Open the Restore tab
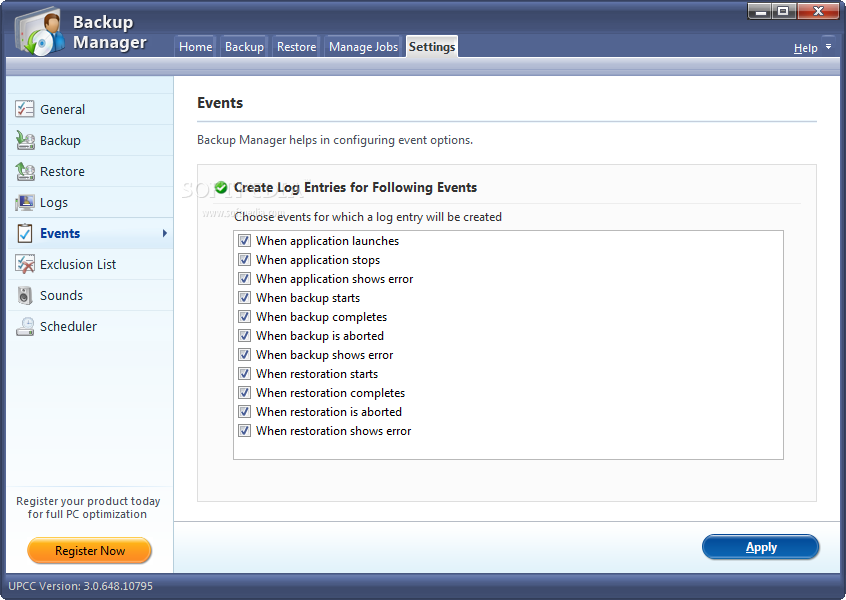The width and height of the screenshot is (846, 600). 296,47
